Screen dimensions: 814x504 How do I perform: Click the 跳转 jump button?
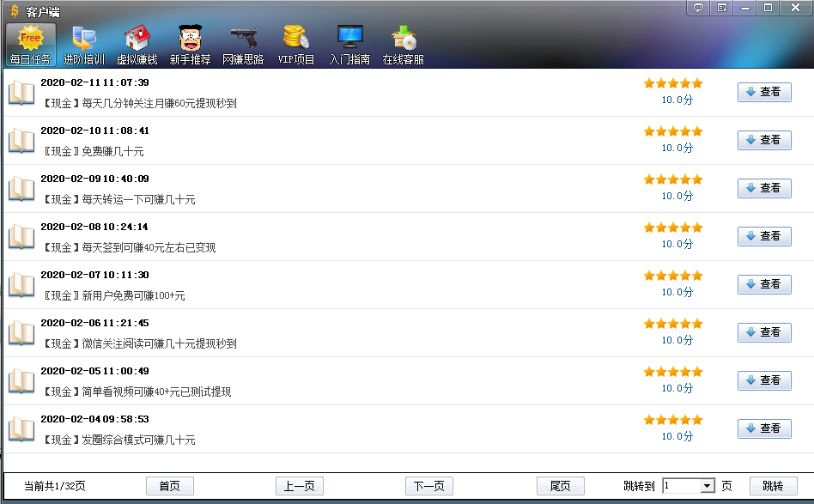click(x=773, y=486)
